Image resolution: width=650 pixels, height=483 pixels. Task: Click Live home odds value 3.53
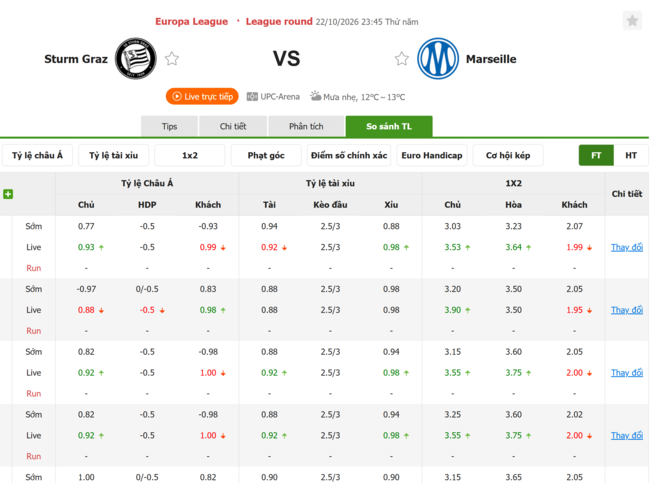[452, 247]
